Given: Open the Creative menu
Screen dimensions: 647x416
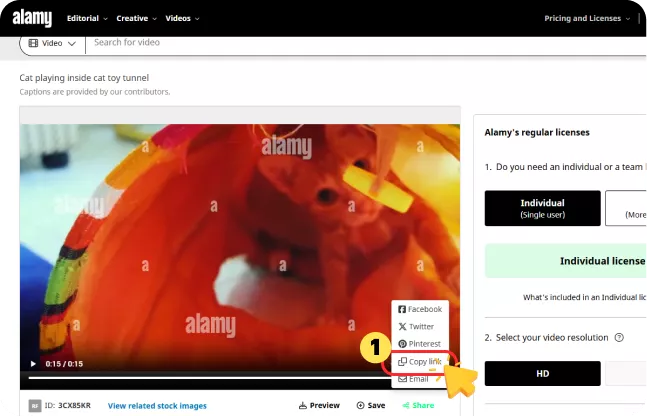Looking at the screenshot, I should (136, 18).
